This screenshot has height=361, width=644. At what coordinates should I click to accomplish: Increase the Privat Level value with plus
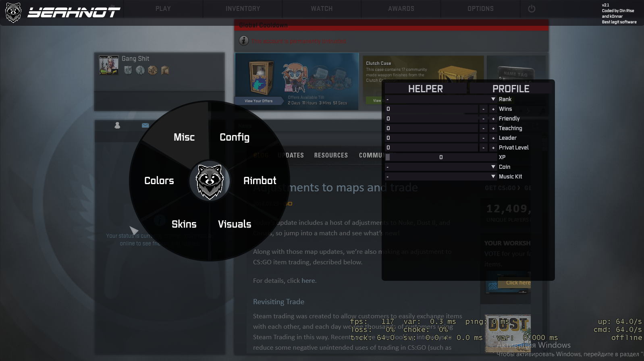click(493, 147)
